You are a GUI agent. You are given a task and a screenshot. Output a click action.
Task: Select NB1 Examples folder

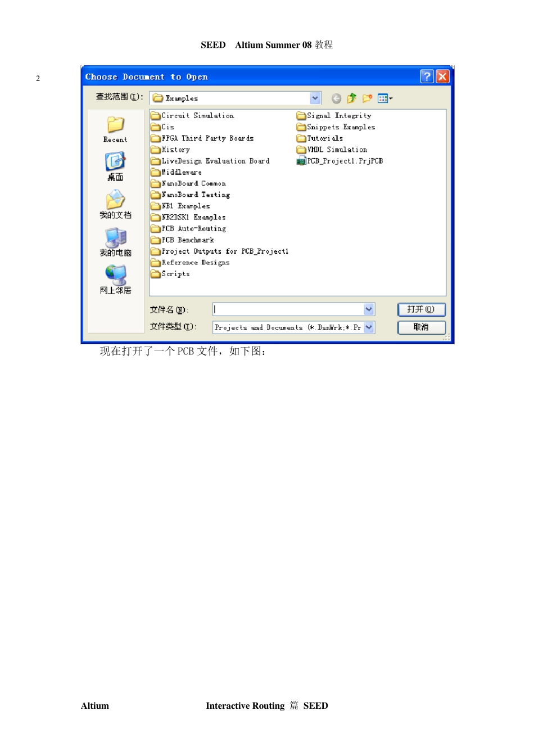[x=180, y=206]
